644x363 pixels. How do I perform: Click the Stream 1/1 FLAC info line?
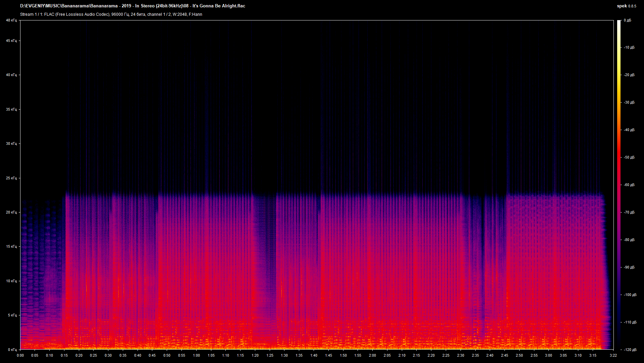pyautogui.click(x=111, y=14)
